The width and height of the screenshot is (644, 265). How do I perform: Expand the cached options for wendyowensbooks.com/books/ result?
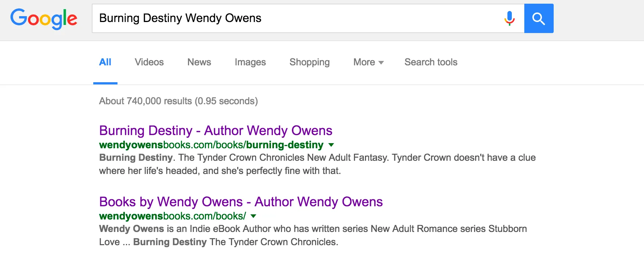(x=253, y=217)
